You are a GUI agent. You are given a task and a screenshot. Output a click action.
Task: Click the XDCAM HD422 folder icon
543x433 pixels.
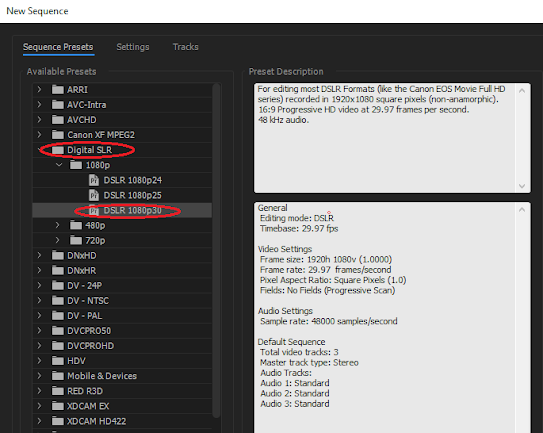pyautogui.click(x=58, y=421)
